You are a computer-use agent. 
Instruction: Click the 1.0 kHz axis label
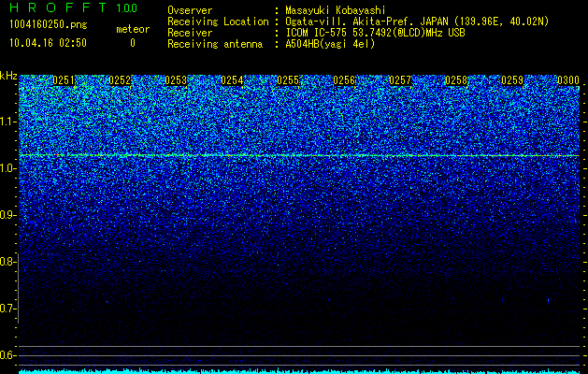tap(8, 168)
